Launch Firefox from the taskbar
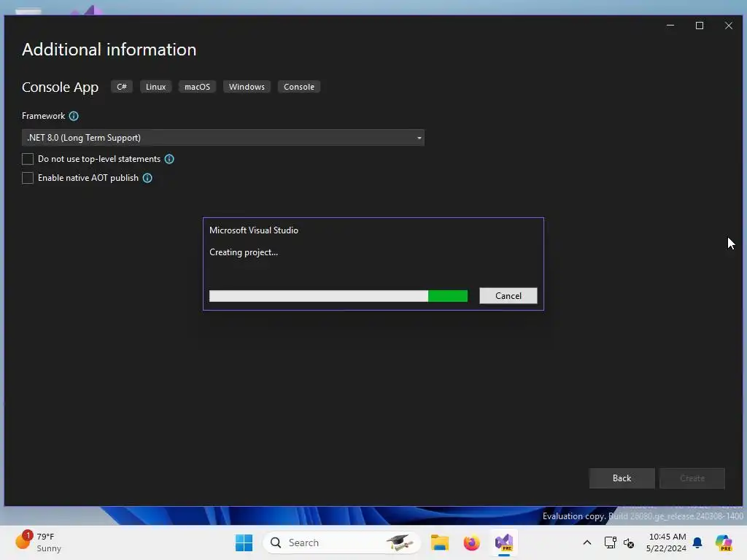Viewport: 747px width, 560px height. pos(472,542)
